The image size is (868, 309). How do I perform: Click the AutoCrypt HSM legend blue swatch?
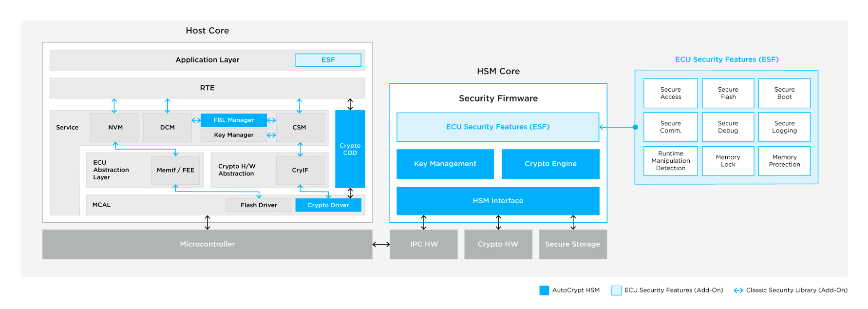tap(544, 290)
